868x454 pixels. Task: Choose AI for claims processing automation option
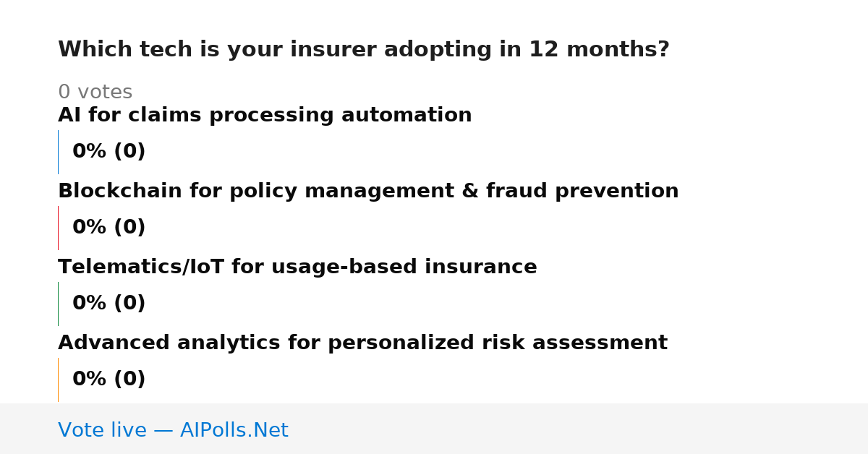[265, 116]
